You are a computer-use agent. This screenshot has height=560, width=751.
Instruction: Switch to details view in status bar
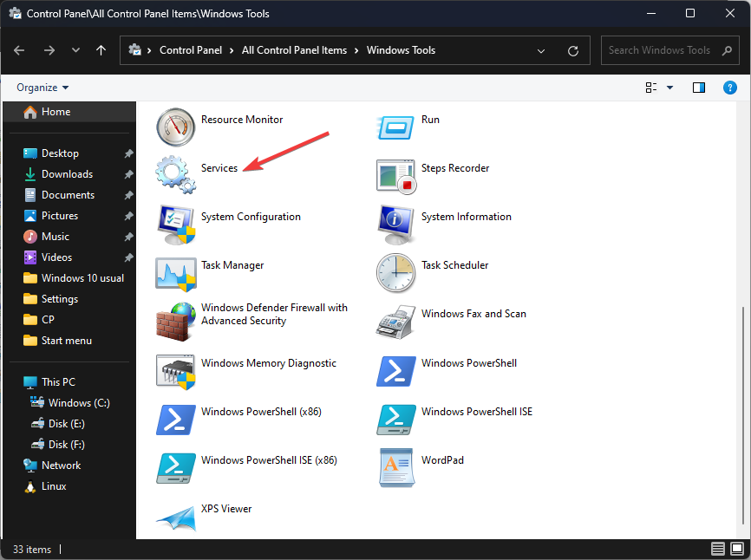[717, 549]
